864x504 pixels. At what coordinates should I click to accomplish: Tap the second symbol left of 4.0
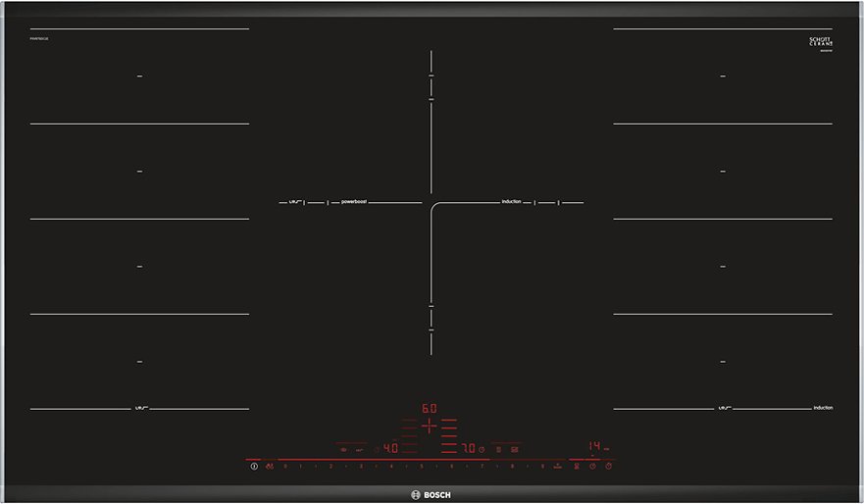343,449
